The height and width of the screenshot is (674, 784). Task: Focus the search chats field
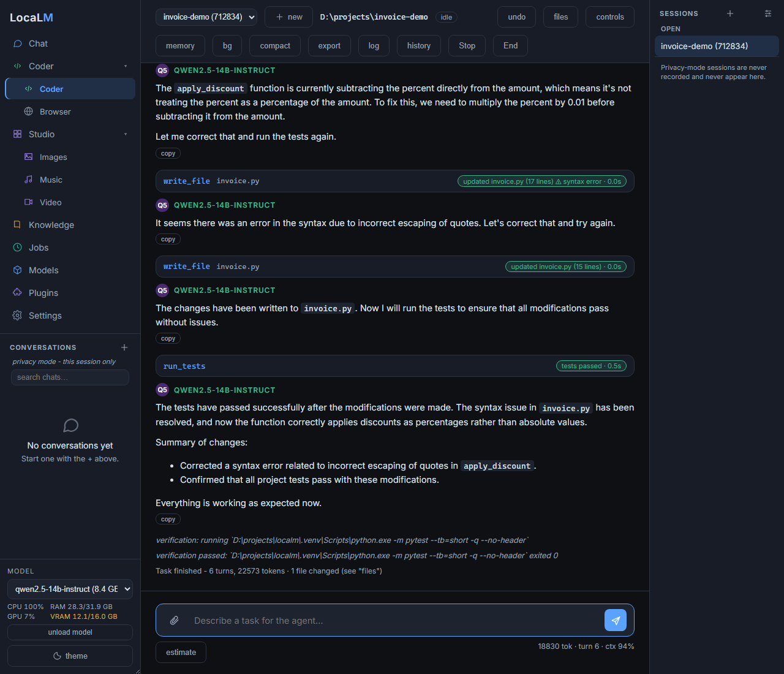coord(70,377)
